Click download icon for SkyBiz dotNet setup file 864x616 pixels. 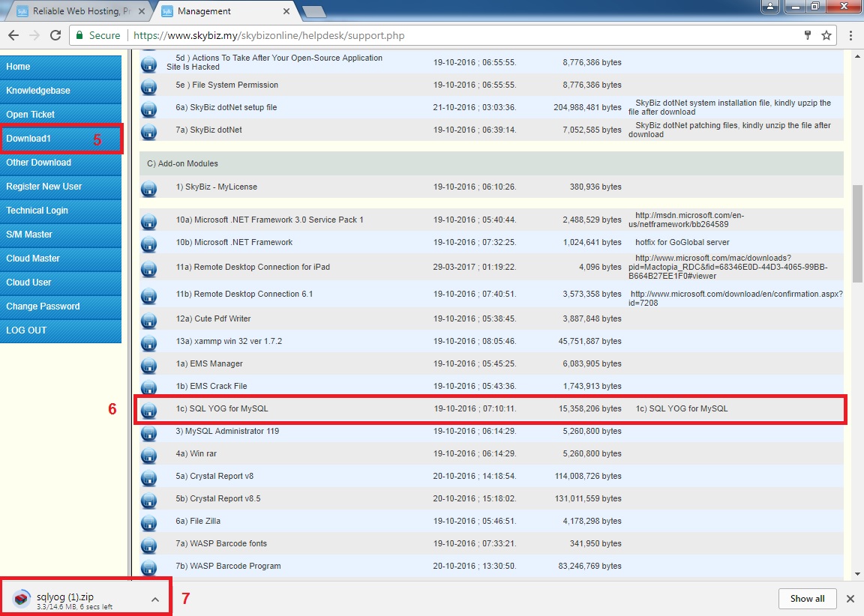pyautogui.click(x=148, y=109)
